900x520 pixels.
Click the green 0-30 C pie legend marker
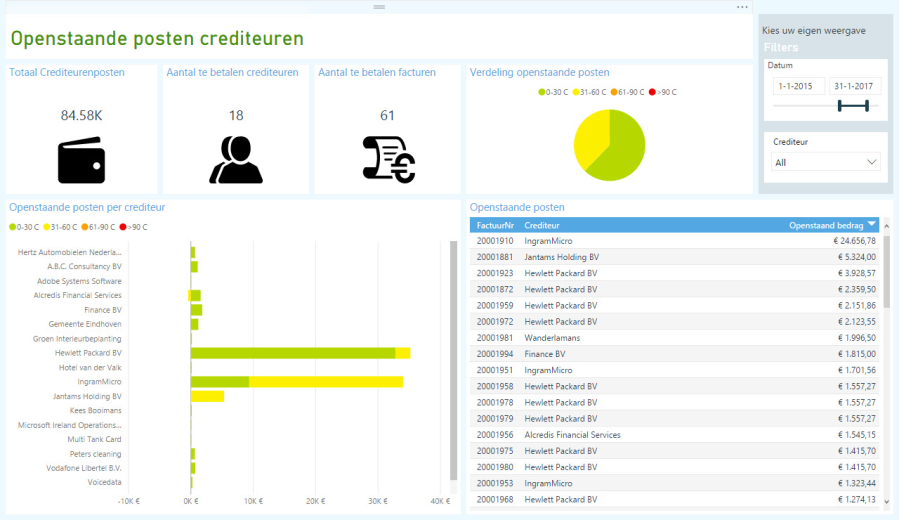(x=541, y=92)
